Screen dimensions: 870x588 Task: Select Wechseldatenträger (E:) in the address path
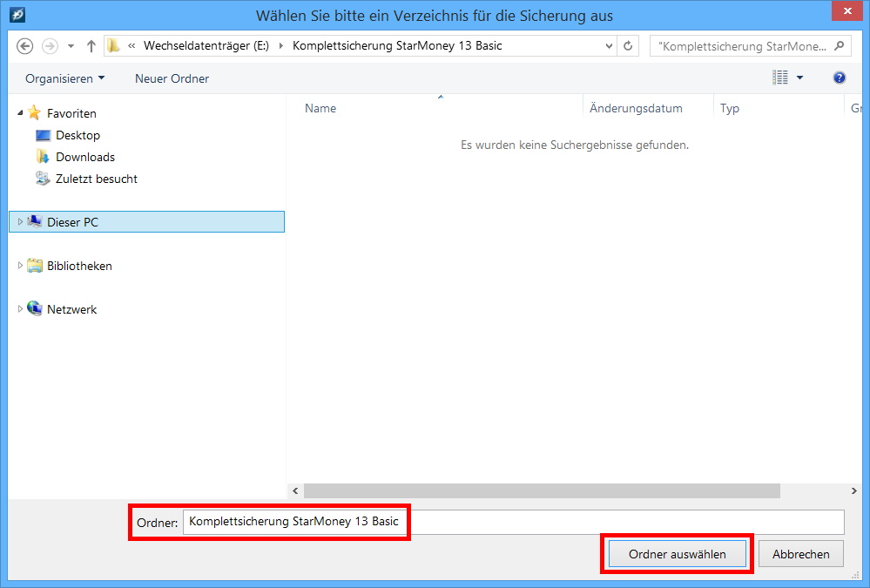pyautogui.click(x=206, y=45)
